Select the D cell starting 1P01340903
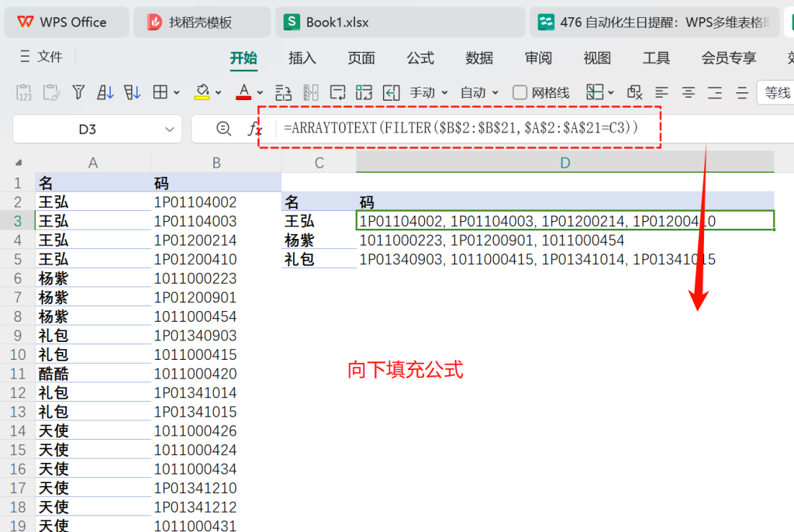Image resolution: width=794 pixels, height=532 pixels. click(565, 259)
